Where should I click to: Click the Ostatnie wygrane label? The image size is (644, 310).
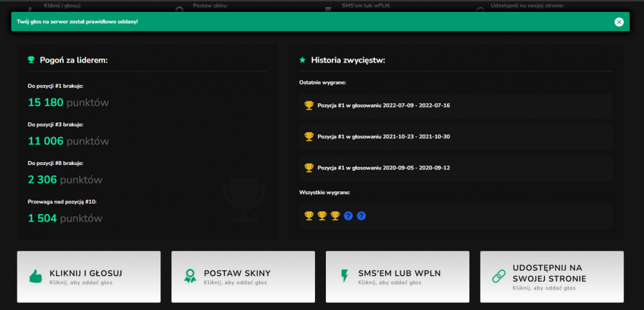click(x=323, y=82)
